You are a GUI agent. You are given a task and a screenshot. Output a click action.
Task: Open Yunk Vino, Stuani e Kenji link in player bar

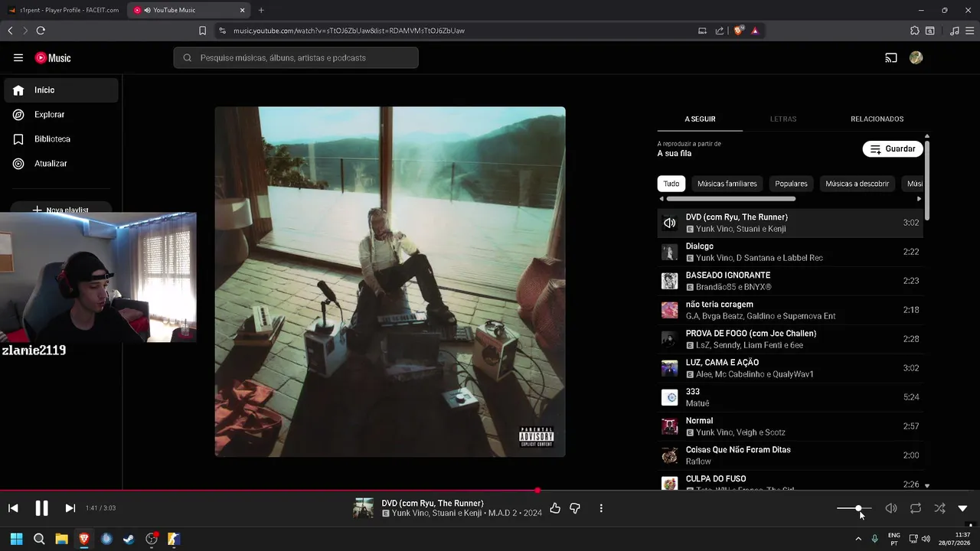tap(436, 514)
